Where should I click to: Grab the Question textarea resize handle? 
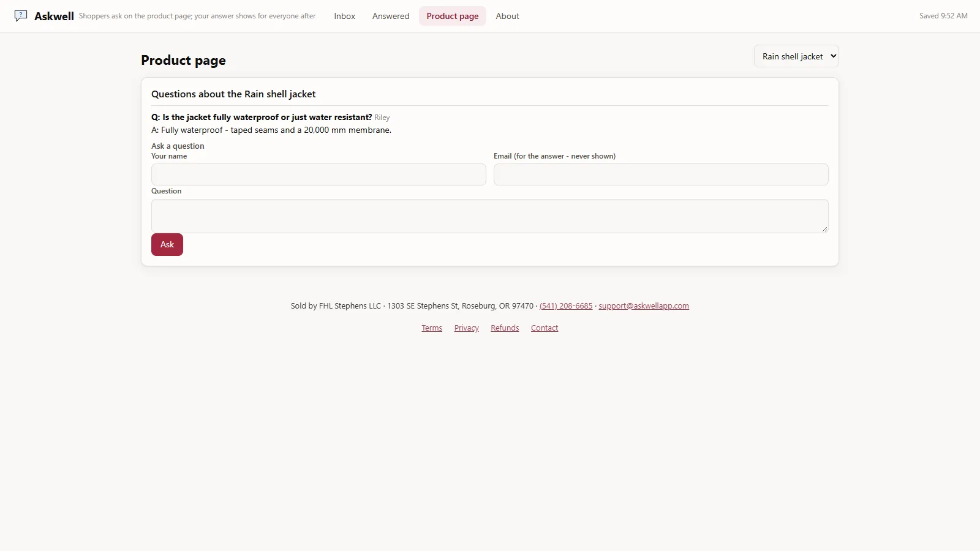[x=824, y=229]
